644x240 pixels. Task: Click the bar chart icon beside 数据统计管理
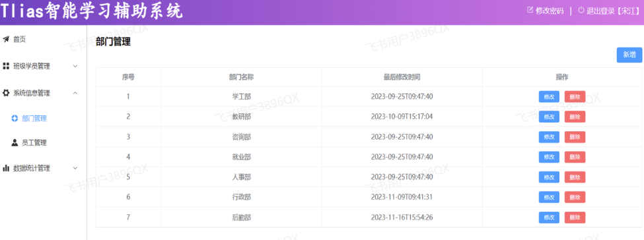click(6, 168)
